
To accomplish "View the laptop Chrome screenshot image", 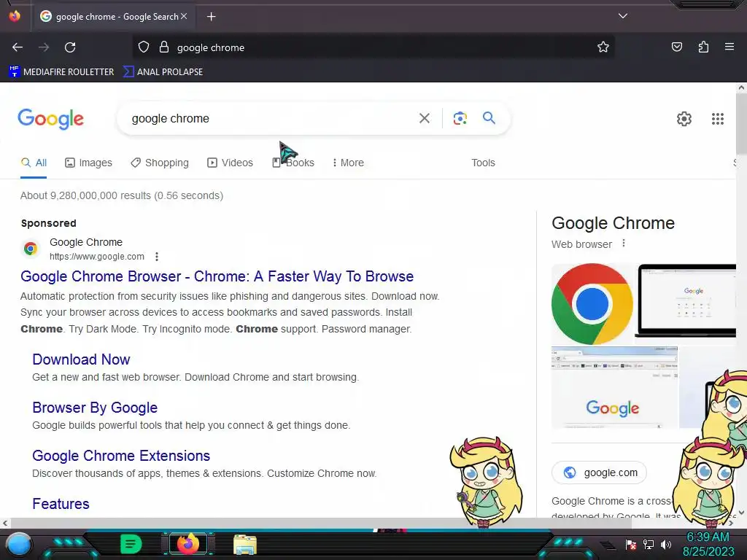I will click(x=685, y=301).
